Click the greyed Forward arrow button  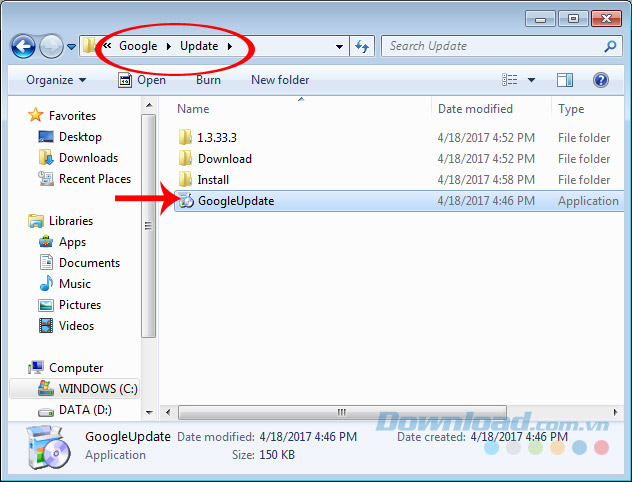click(x=51, y=46)
